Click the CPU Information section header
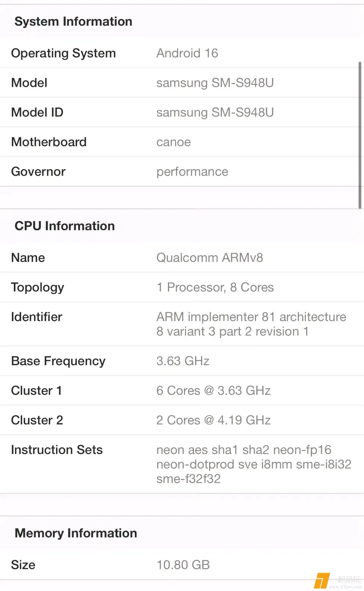 coord(64,226)
